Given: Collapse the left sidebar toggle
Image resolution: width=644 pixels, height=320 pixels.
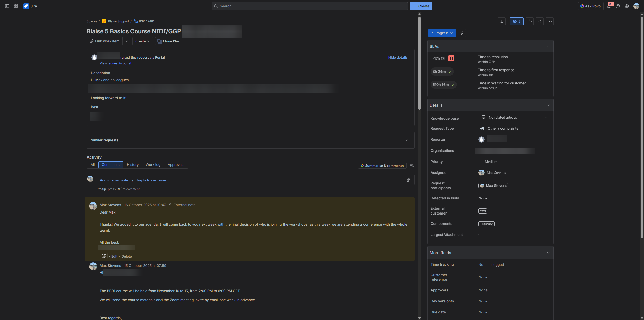Looking at the screenshot, I should pos(7,6).
